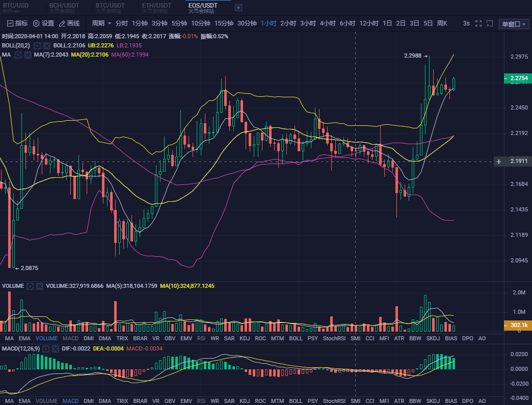Image resolution: width=532 pixels, height=405 pixels.
Task: Open 设置 chart settings
Action: tap(43, 23)
